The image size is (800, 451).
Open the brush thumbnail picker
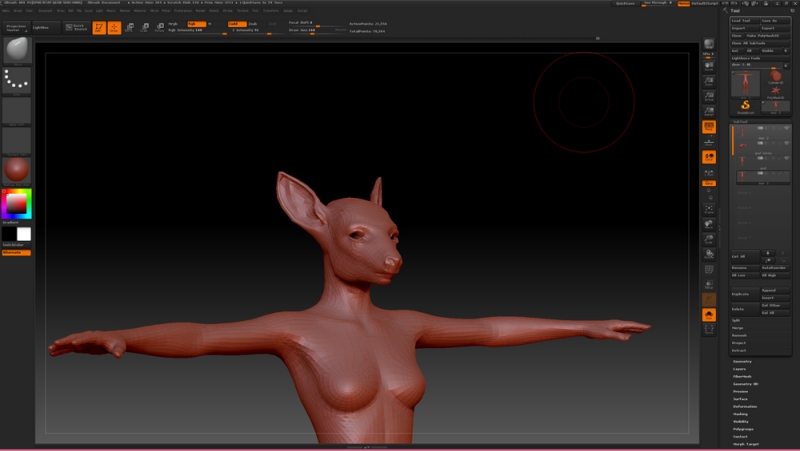[16, 51]
